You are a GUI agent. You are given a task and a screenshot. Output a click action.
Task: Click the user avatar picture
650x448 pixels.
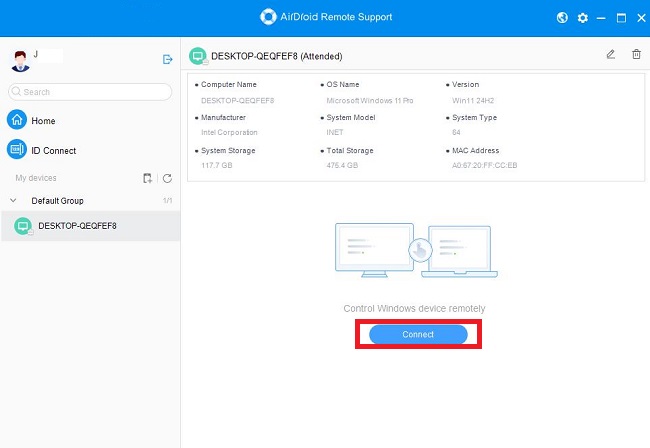click(19, 59)
